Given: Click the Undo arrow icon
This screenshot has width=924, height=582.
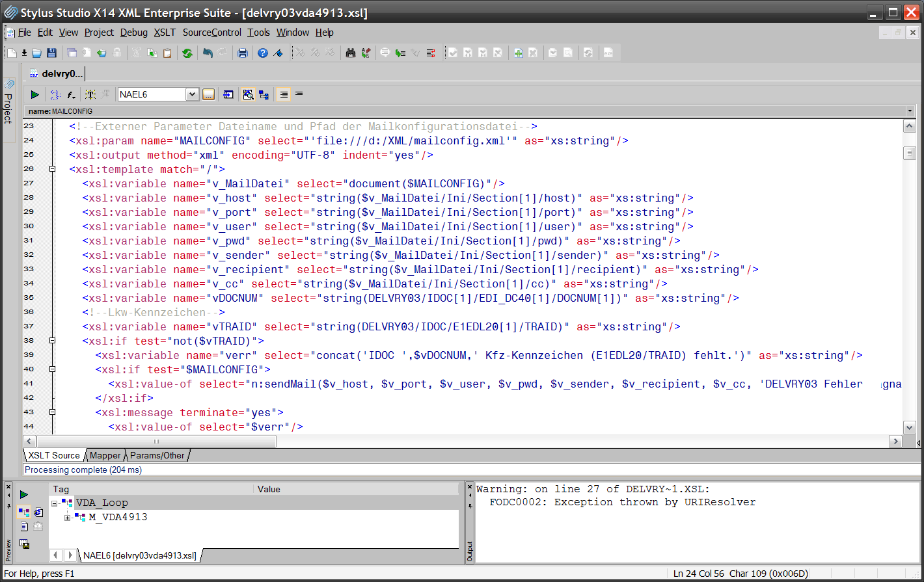Looking at the screenshot, I should point(208,53).
